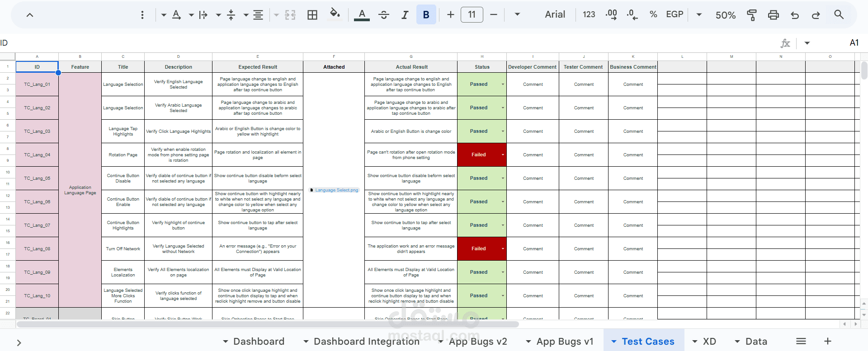Select the Paint format roller icon
The width and height of the screenshot is (868, 351).
(x=751, y=15)
